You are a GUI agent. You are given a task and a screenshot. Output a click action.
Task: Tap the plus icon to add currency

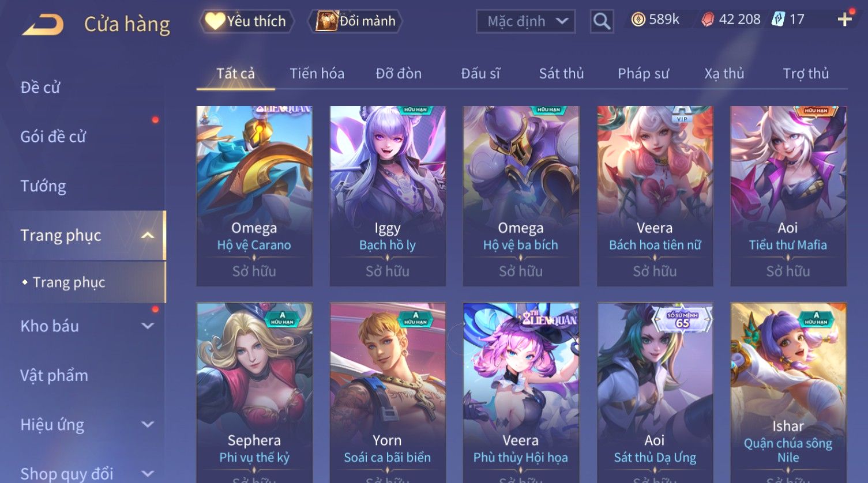pyautogui.click(x=844, y=20)
